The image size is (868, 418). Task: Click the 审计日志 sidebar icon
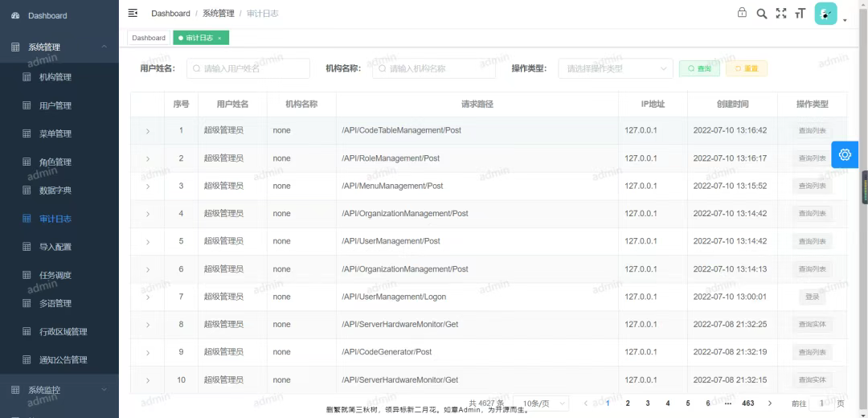coord(27,219)
